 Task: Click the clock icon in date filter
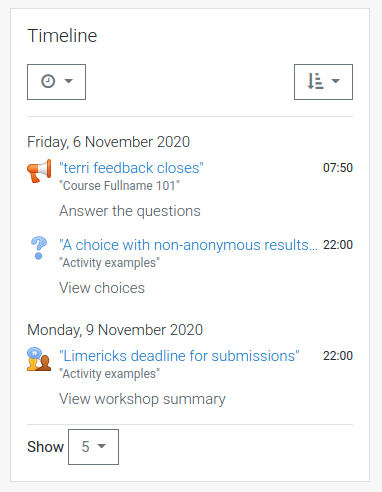48,81
